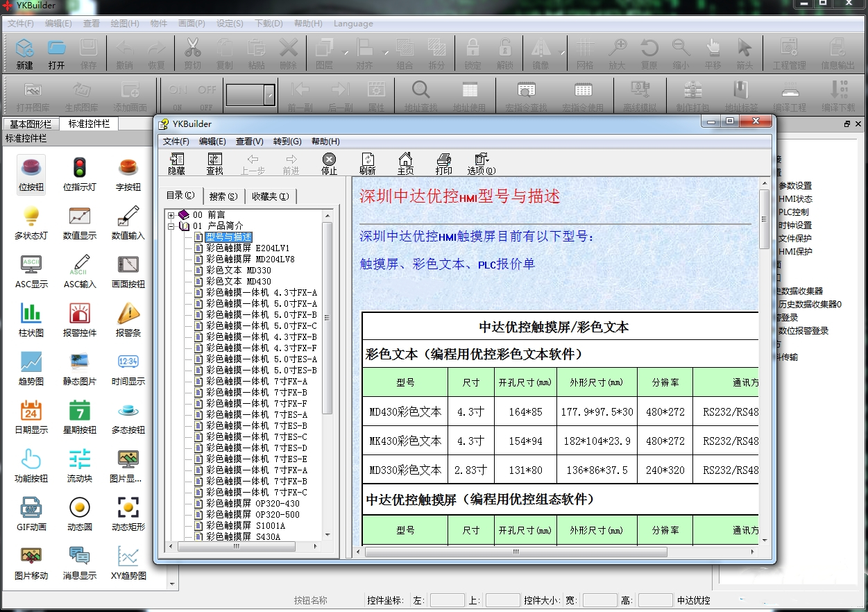Collapse the 01 产品简介 tree node
Image resolution: width=868 pixels, height=612 pixels.
(x=171, y=226)
